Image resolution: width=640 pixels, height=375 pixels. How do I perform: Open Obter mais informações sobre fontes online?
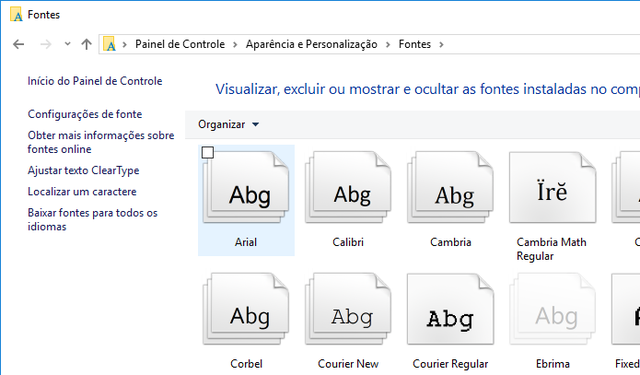point(101,142)
